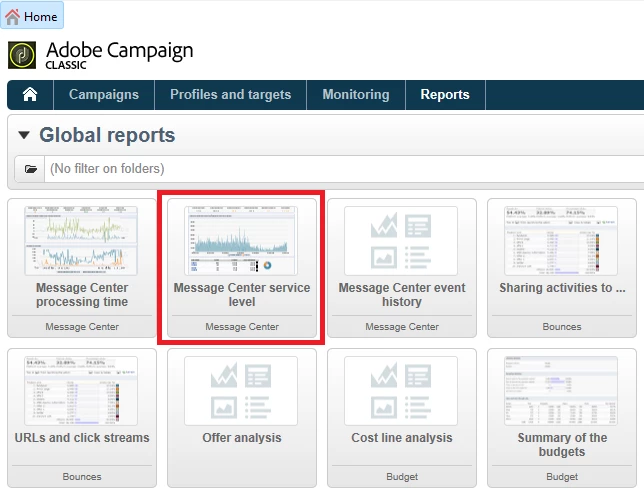Click Budget label under Cost line analysis
The image size is (644, 499).
click(x=402, y=476)
